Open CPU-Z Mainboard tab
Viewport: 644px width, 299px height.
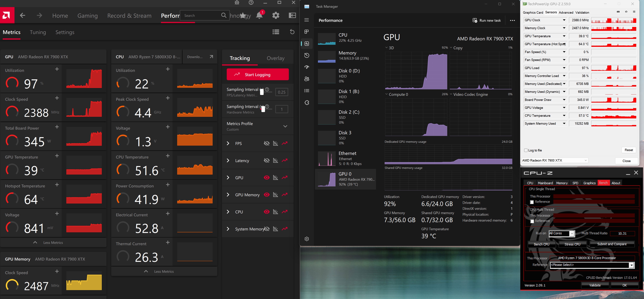pos(545,183)
